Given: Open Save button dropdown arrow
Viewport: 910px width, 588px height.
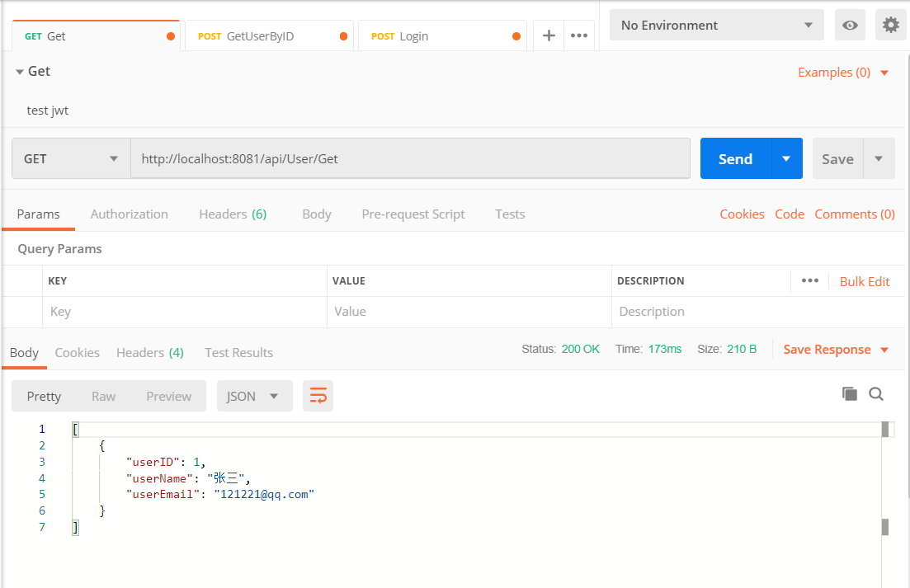Looking at the screenshot, I should [x=879, y=158].
